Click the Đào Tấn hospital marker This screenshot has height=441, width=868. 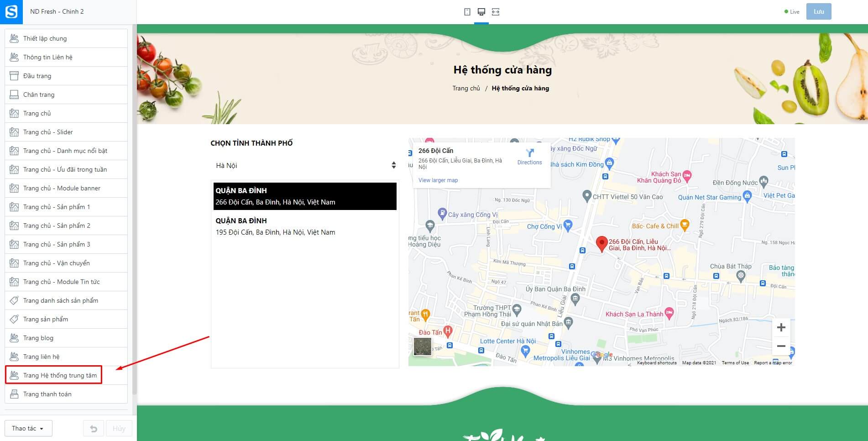(x=448, y=331)
